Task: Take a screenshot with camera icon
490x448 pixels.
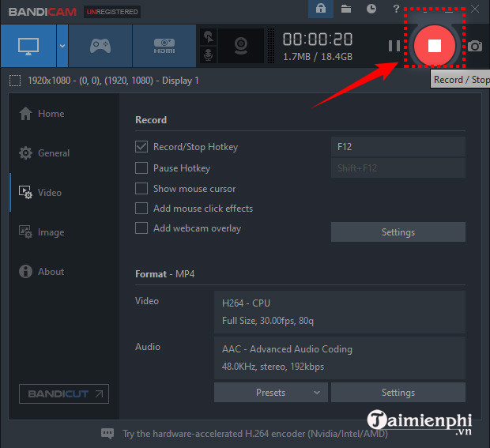Action: point(475,47)
